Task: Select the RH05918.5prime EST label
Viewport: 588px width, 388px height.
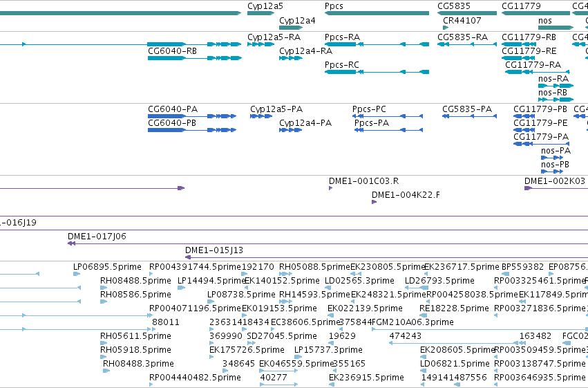Action: coord(135,350)
